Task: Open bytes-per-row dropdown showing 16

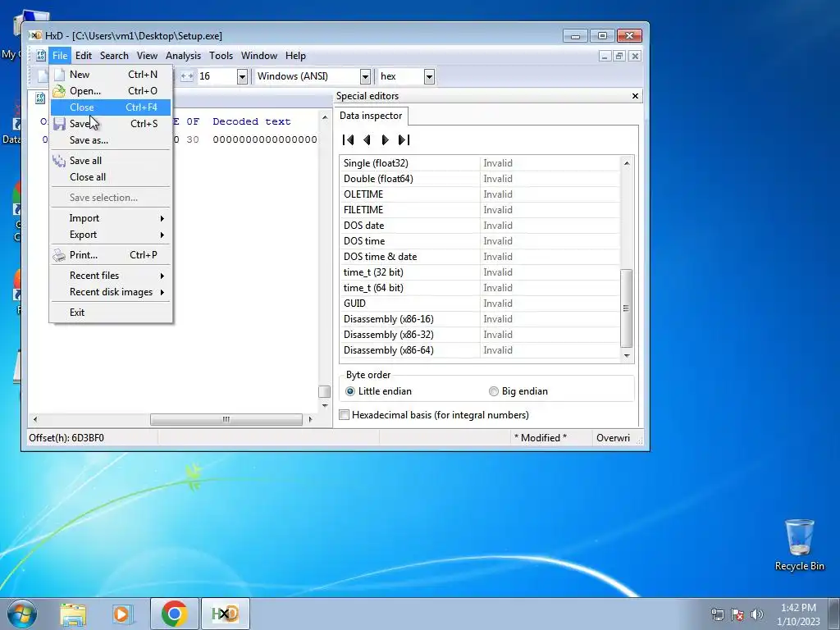Action: (x=242, y=76)
